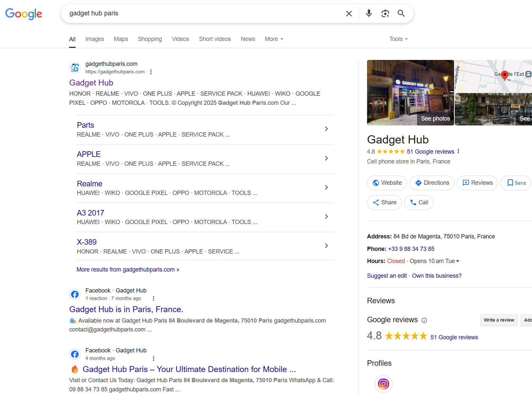Open three-dot menu for gadgethubparis.com result

click(x=151, y=72)
